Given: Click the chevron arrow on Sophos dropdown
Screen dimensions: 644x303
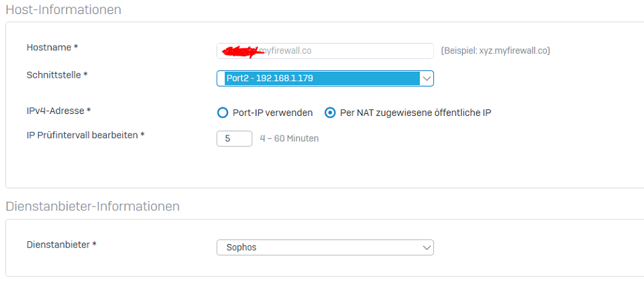Looking at the screenshot, I should [x=426, y=247].
